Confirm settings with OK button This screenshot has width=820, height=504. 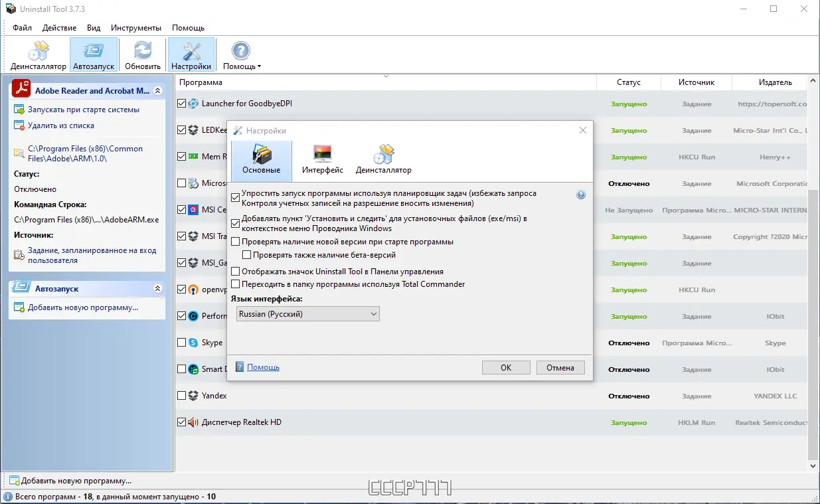(x=506, y=367)
